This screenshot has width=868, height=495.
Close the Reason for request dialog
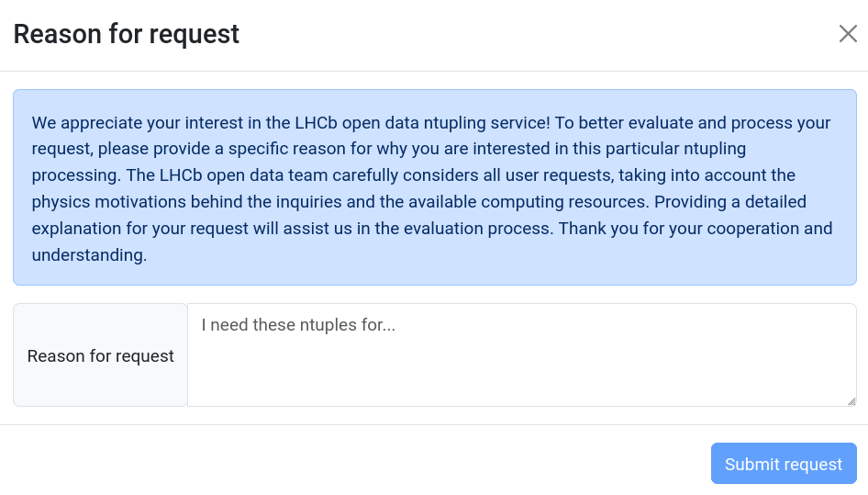point(848,34)
